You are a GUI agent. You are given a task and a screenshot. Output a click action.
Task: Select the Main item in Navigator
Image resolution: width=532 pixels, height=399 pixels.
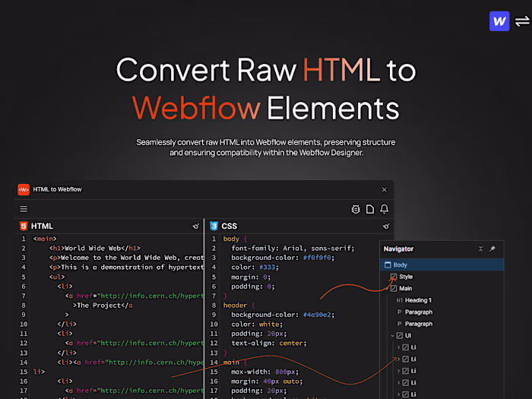pyautogui.click(x=405, y=288)
